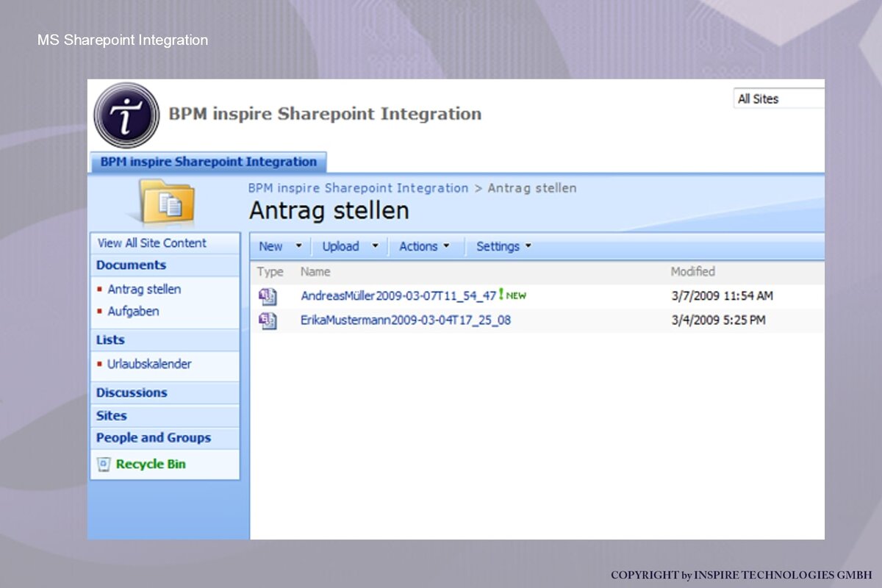The height and width of the screenshot is (588, 882).
Task: Click the 3/4/2009 5:25 PM modified date
Action: pyautogui.click(x=718, y=320)
